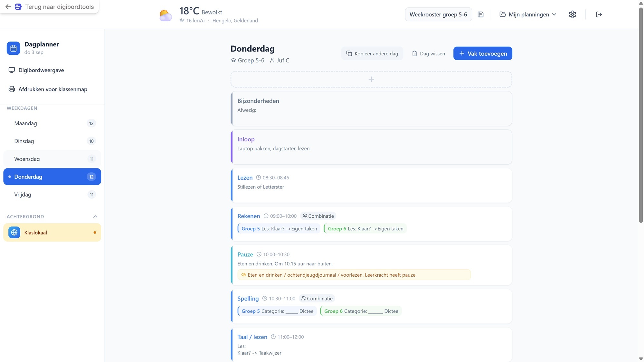Open the Inloop card
The width and height of the screenshot is (644, 362).
pyautogui.click(x=371, y=147)
